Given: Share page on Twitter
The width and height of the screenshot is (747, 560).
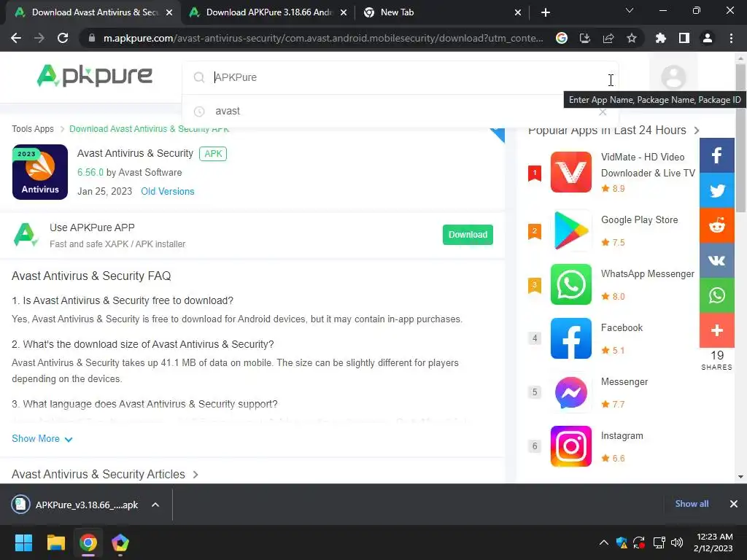Looking at the screenshot, I should [716, 190].
